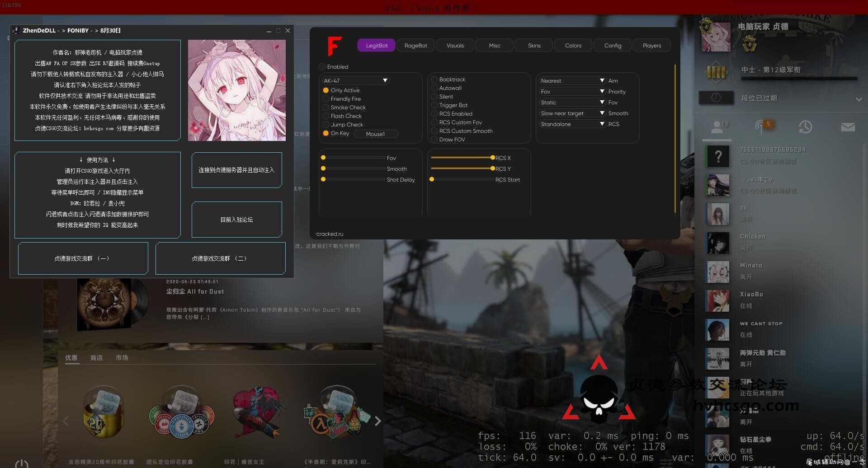Expand the Fov priority dropdown

point(572,92)
